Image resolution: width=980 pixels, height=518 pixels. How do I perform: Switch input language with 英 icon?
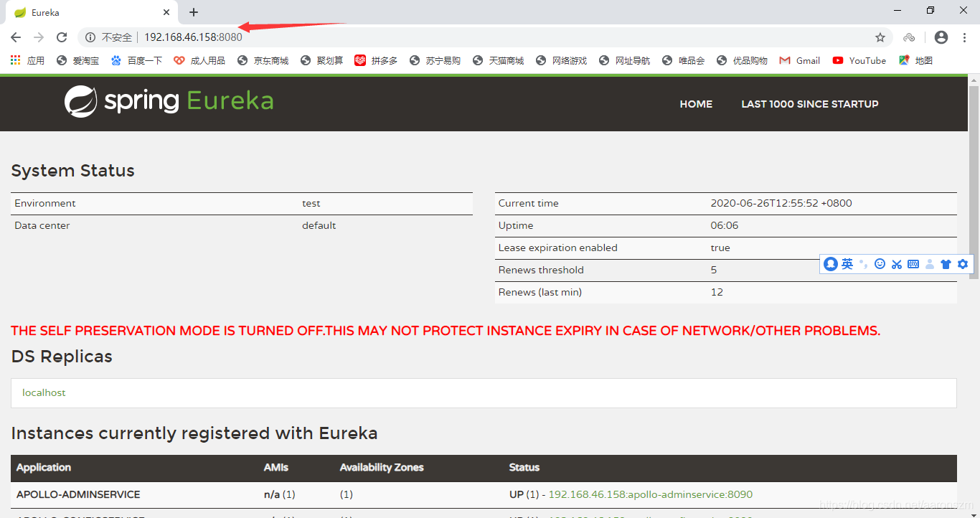847,264
